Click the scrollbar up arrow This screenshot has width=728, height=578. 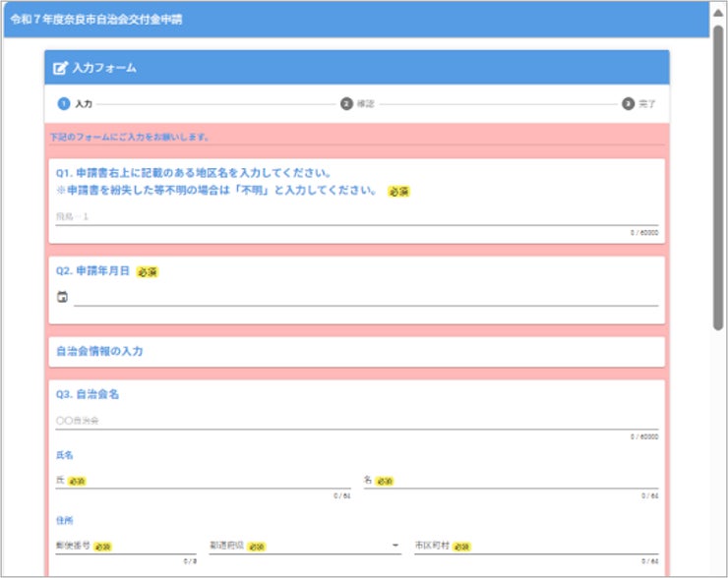(718, 13)
